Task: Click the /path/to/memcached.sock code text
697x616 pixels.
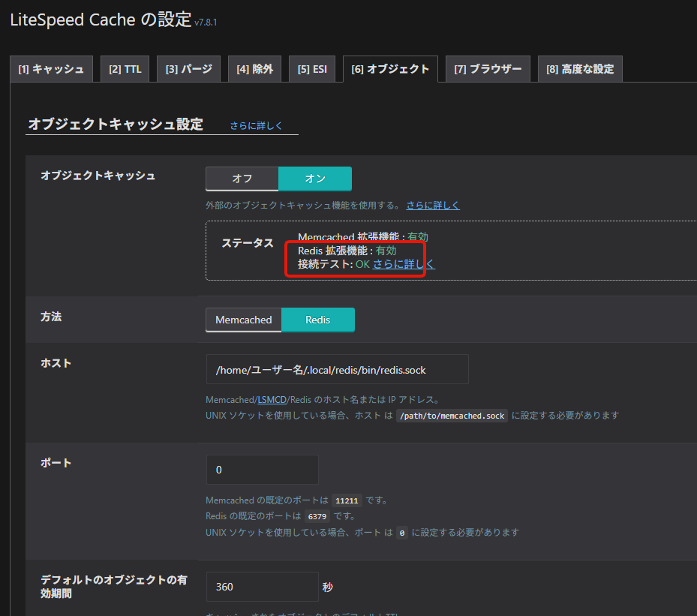Action: 452,416
